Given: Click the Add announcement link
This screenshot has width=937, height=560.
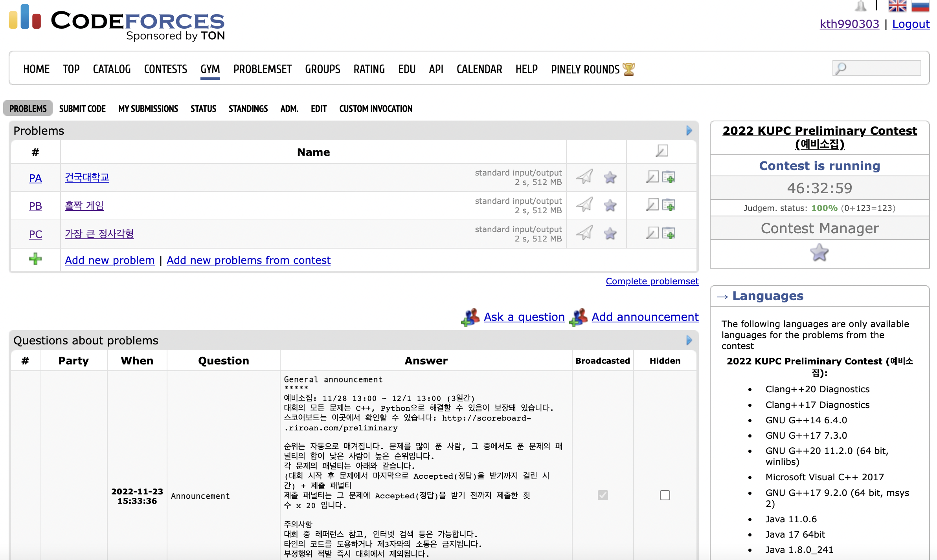Looking at the screenshot, I should point(645,317).
